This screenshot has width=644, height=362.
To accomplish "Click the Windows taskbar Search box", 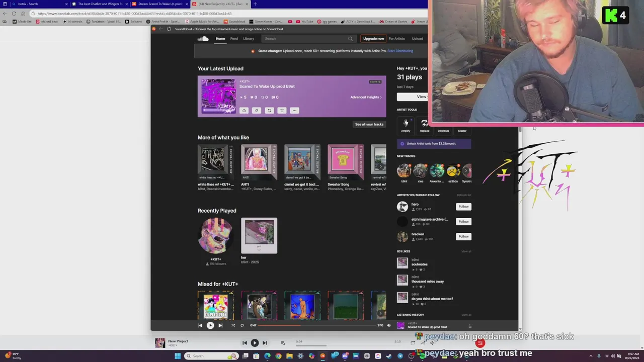I will click(x=210, y=356).
